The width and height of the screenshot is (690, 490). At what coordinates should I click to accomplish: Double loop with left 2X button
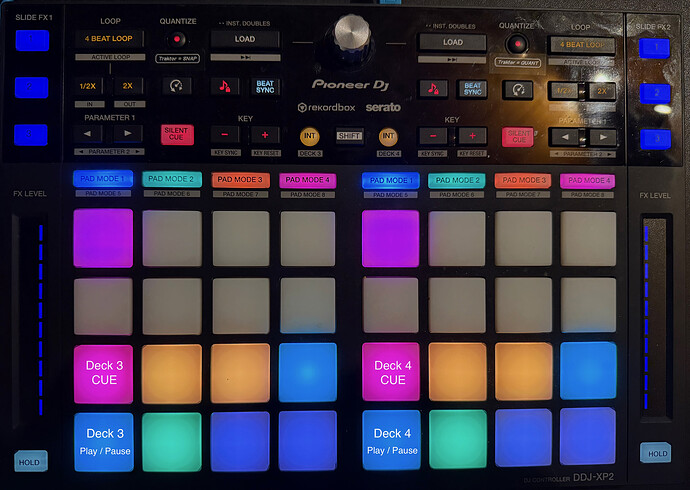128,86
